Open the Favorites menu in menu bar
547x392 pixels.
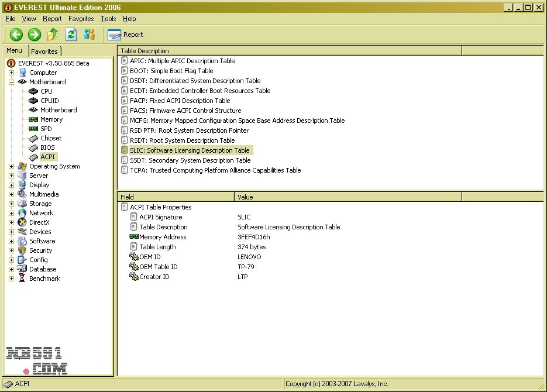[x=81, y=19]
